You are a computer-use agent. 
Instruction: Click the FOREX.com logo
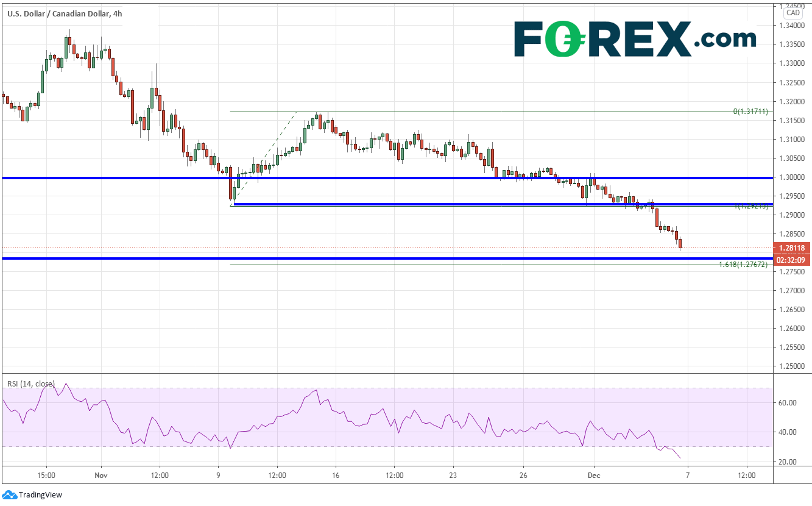pos(635,40)
